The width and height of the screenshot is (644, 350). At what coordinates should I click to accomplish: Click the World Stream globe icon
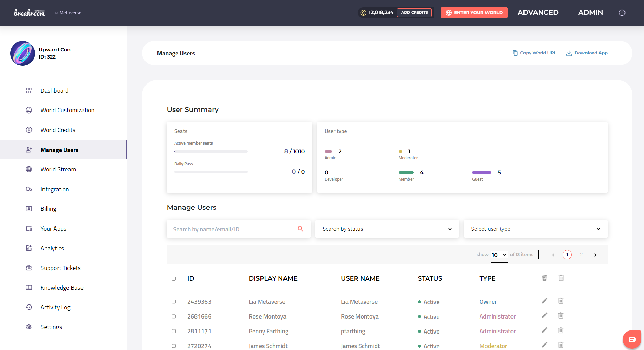29,169
